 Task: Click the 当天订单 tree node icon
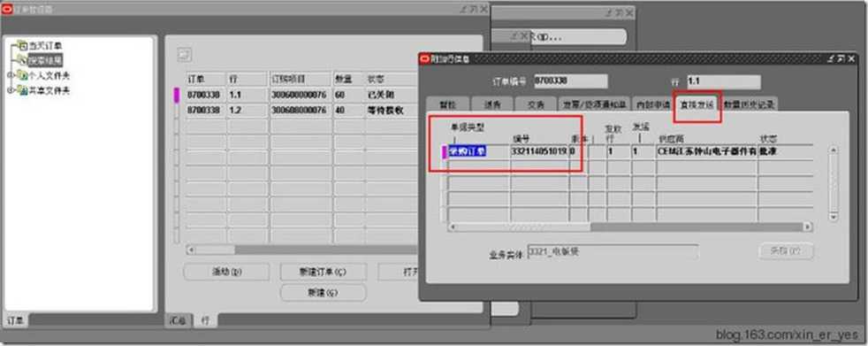click(22, 45)
